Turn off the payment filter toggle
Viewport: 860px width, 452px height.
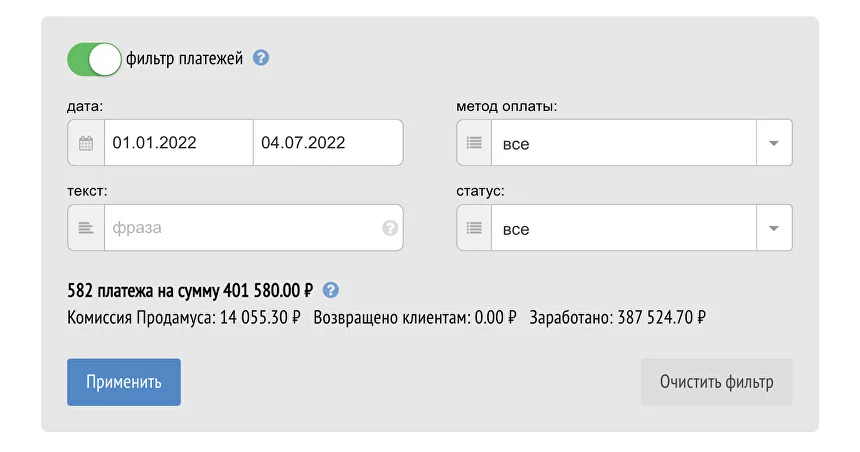(x=94, y=59)
